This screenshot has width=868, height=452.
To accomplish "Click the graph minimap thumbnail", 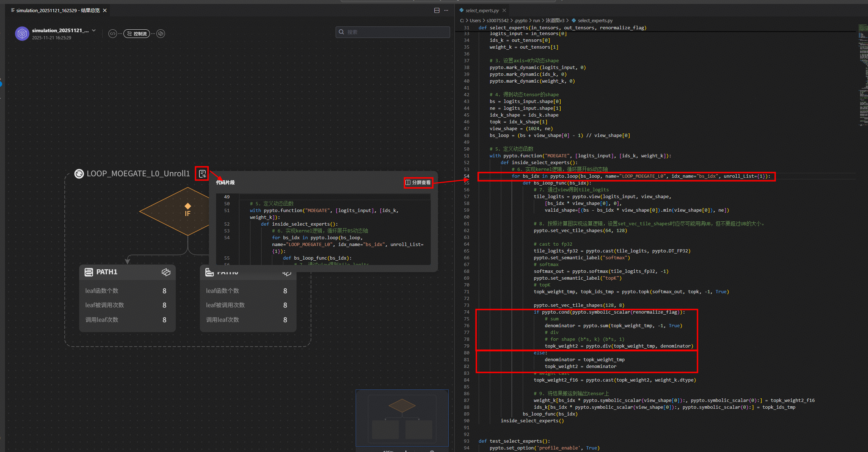I will (x=402, y=418).
